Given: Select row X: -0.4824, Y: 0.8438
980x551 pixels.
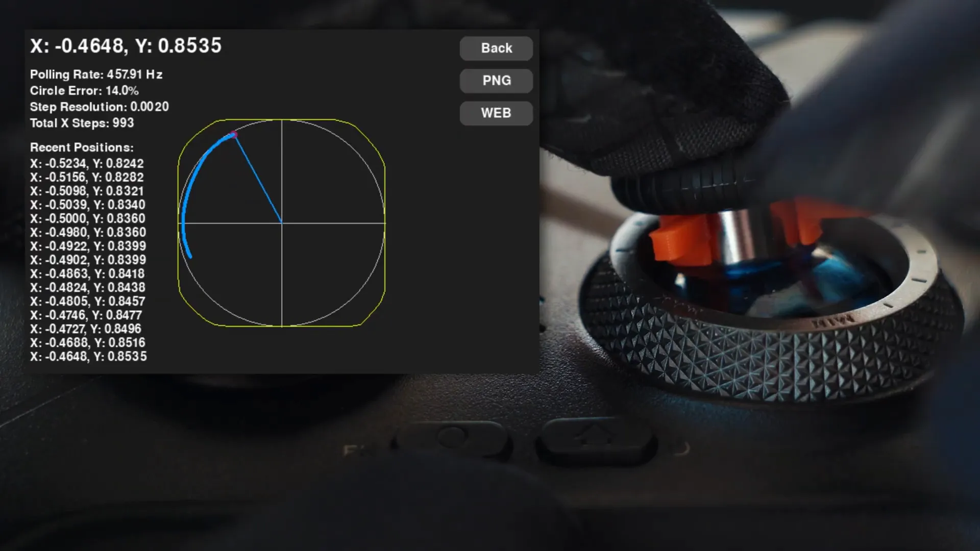Looking at the screenshot, I should click(88, 288).
